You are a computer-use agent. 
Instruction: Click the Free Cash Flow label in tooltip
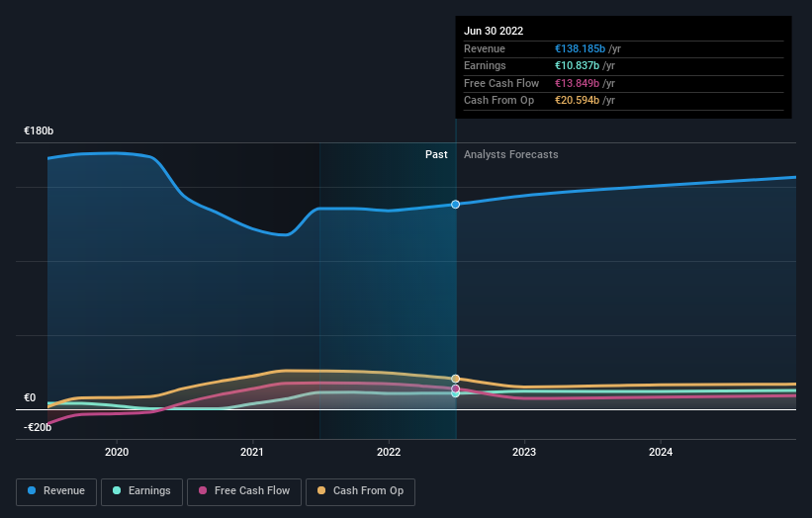pos(501,83)
